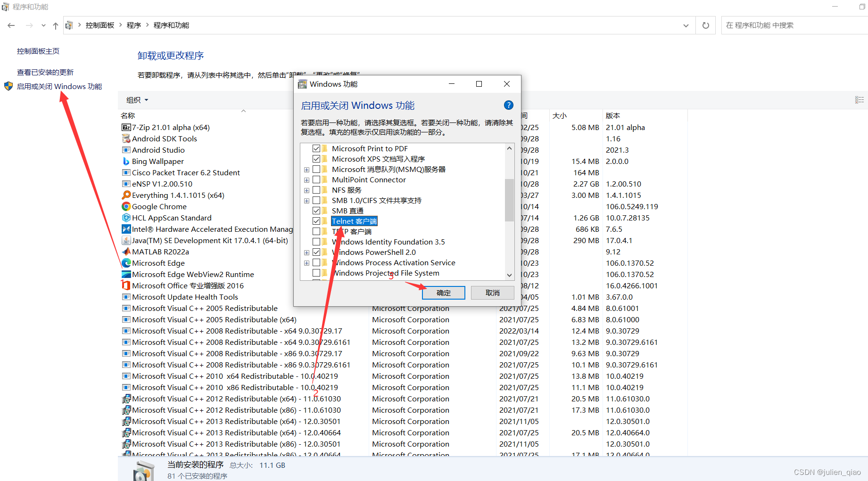Check SMB 1.0/CIFS file sharing support

click(316, 200)
